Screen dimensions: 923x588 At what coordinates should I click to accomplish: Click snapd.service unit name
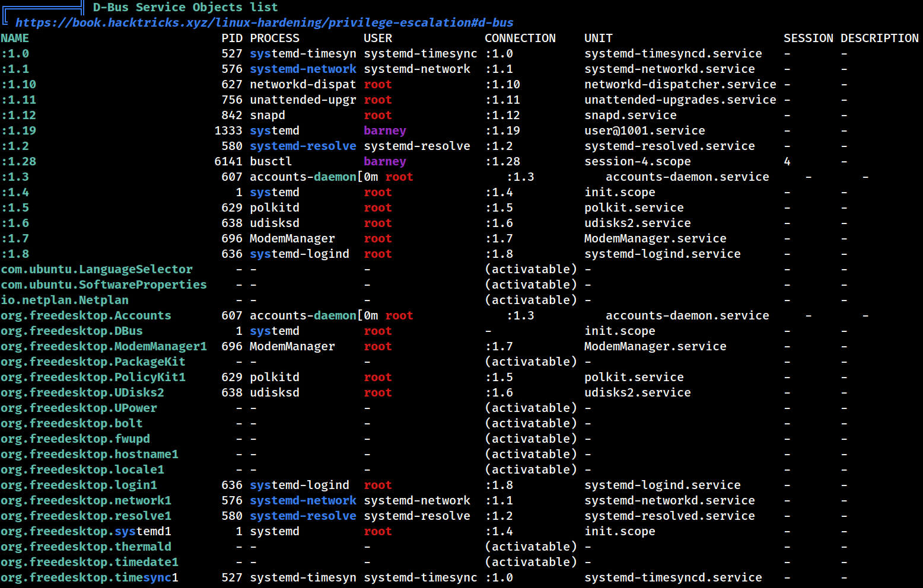pos(631,115)
